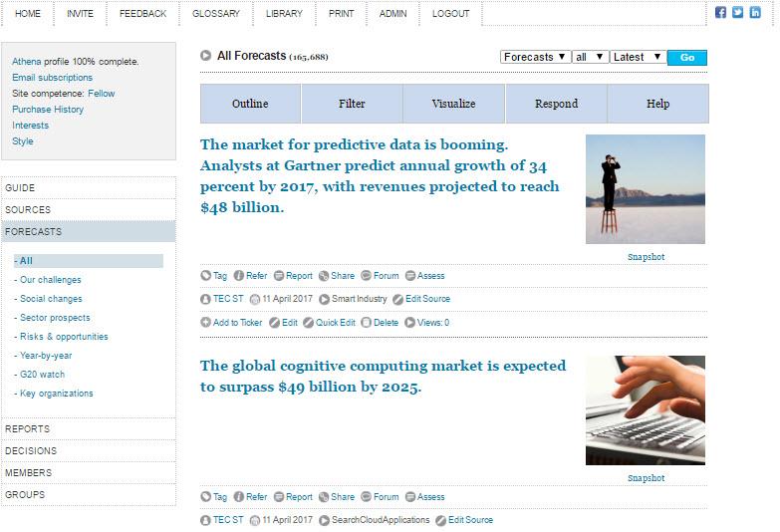Click Add to Ticker icon
The height and width of the screenshot is (532, 780).
[205, 323]
